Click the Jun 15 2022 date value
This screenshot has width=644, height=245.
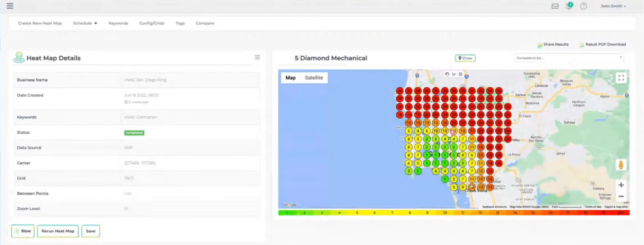pos(142,95)
